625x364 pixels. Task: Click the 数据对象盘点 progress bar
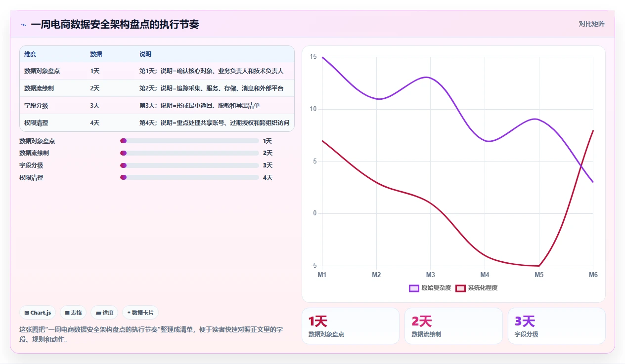point(189,141)
